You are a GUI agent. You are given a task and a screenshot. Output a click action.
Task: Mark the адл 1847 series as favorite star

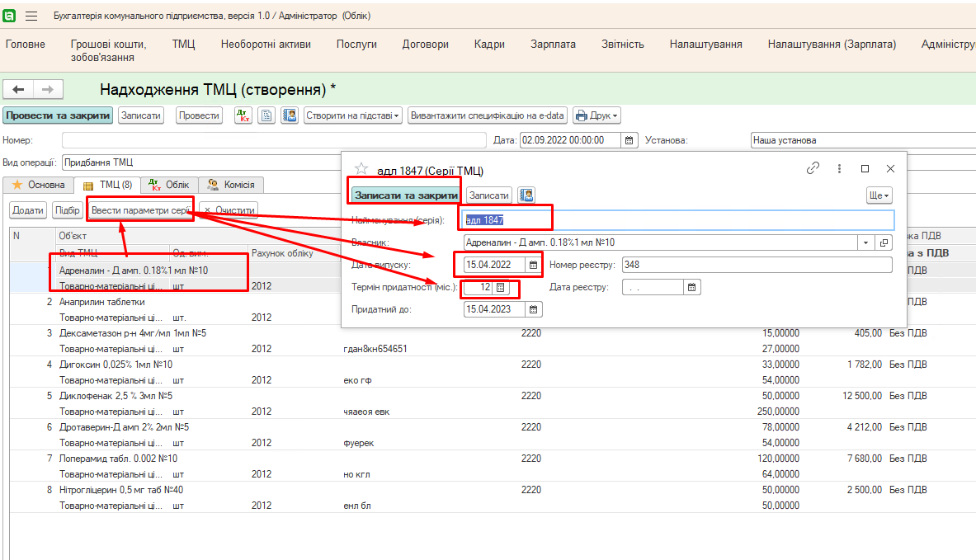coord(361,169)
